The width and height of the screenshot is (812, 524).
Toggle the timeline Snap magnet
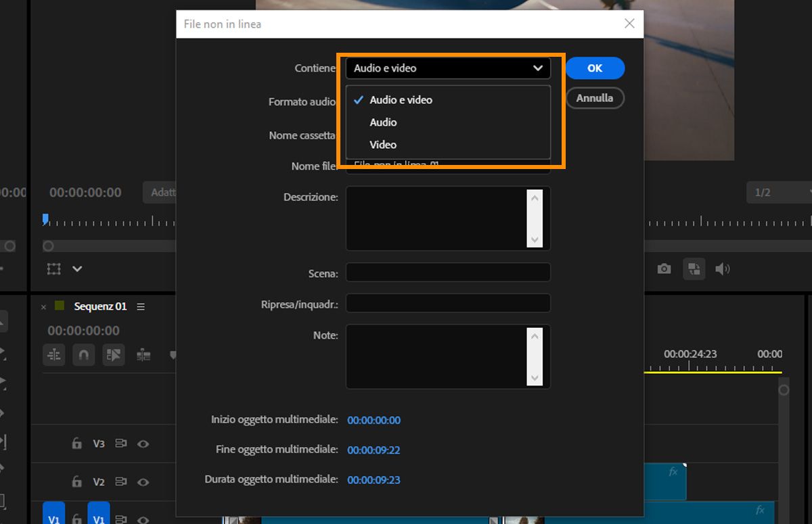(x=84, y=355)
